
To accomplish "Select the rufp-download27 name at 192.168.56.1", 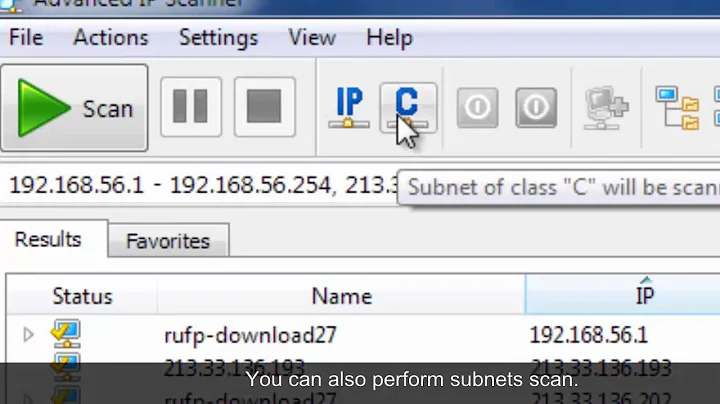I will point(250,335).
